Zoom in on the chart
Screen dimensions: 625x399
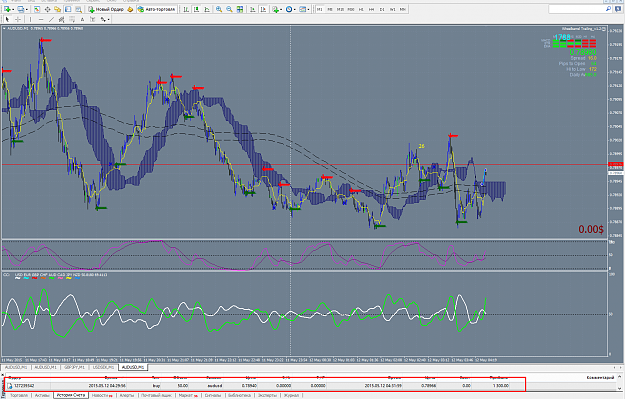point(219,9)
